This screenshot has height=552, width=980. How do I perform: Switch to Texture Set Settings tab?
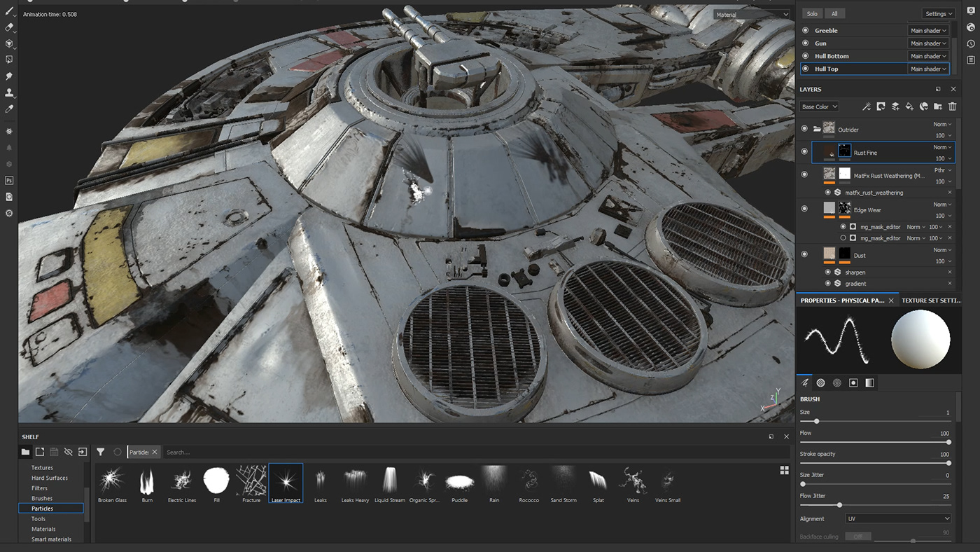(x=931, y=300)
